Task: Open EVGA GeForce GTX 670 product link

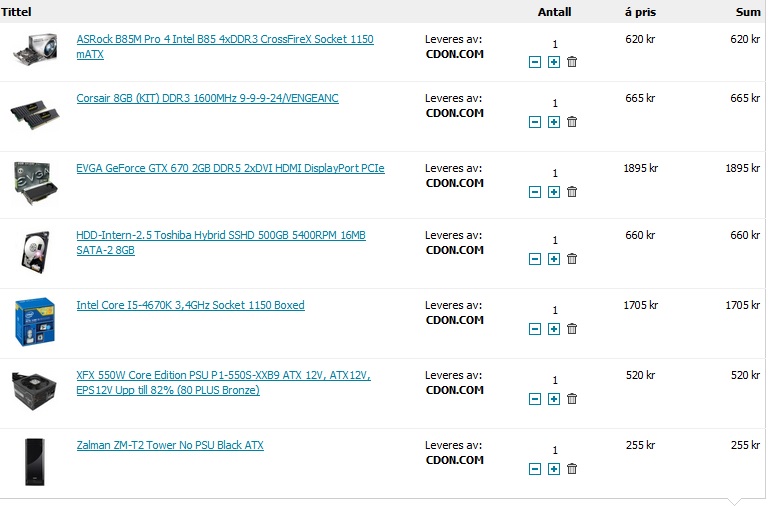Action: 230,168
